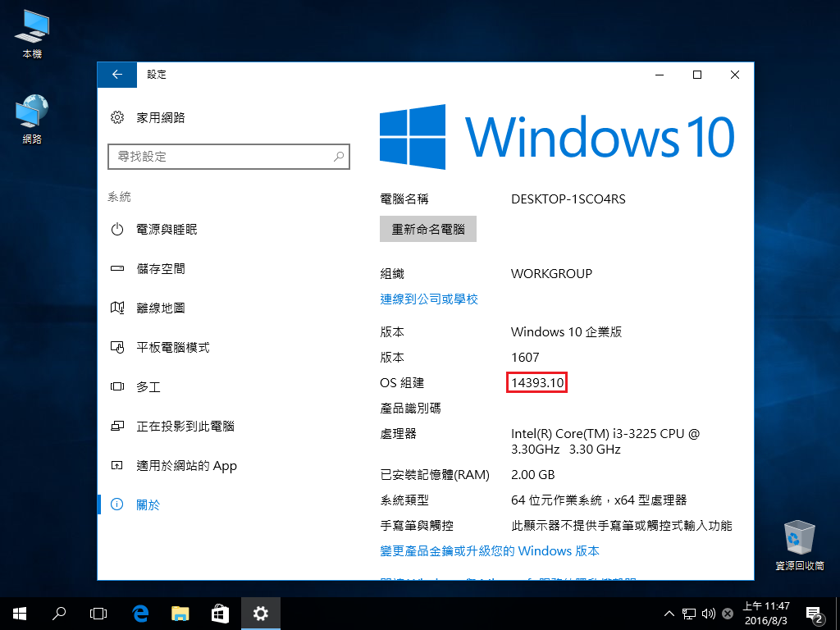Open the 本機 desktop icon
The width and height of the screenshot is (840, 630).
pos(32,33)
